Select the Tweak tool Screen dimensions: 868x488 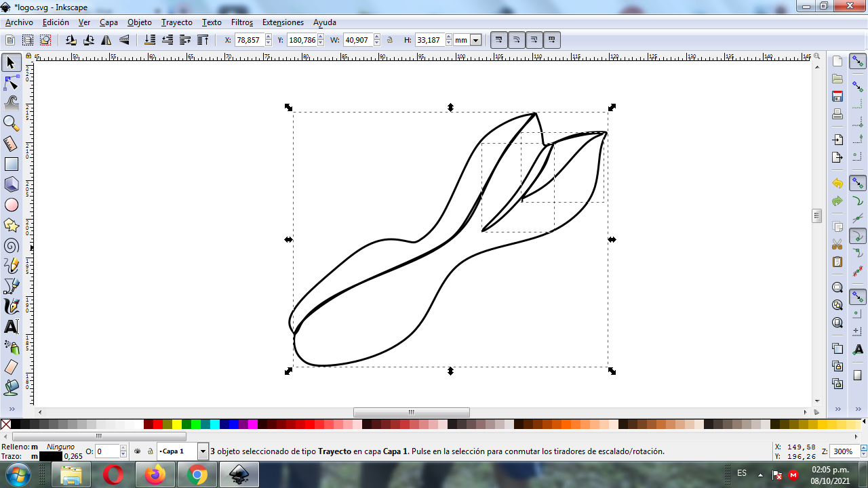pos(11,103)
